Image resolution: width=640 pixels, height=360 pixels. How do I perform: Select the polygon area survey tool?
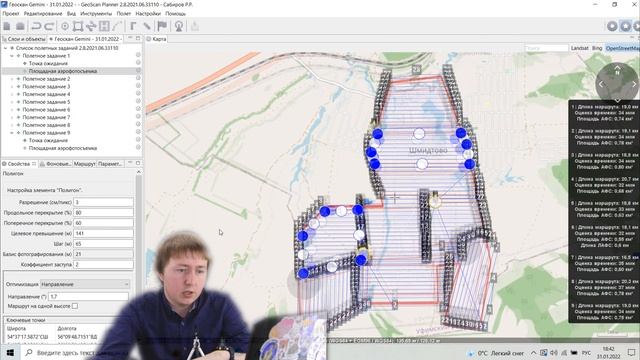tap(78, 27)
